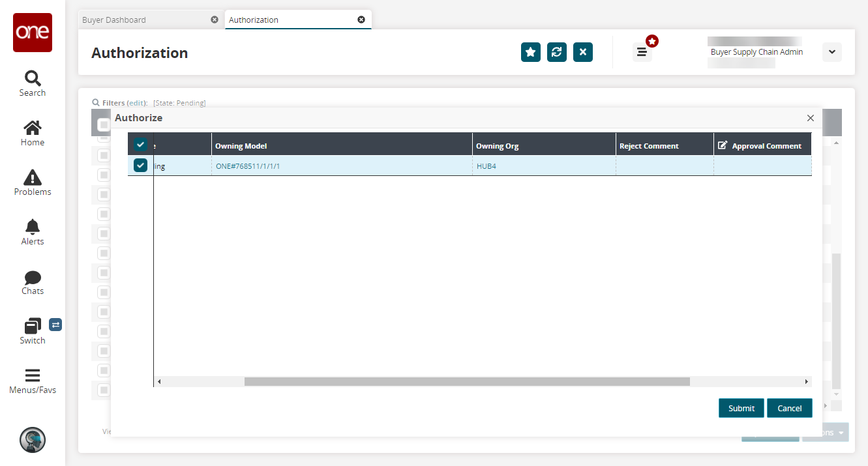Open the Problems panel
Screen dimensions: 868x466
click(33, 182)
